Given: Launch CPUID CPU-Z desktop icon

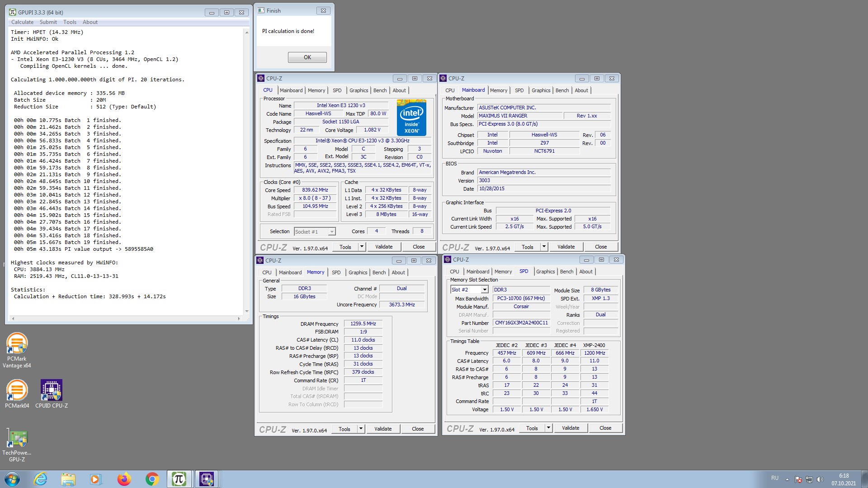Looking at the screenshot, I should (x=52, y=393).
